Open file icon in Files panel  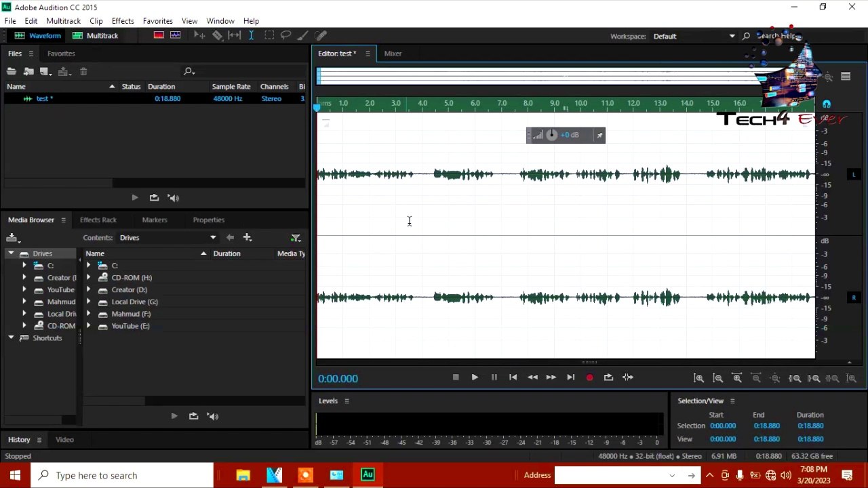(x=12, y=71)
